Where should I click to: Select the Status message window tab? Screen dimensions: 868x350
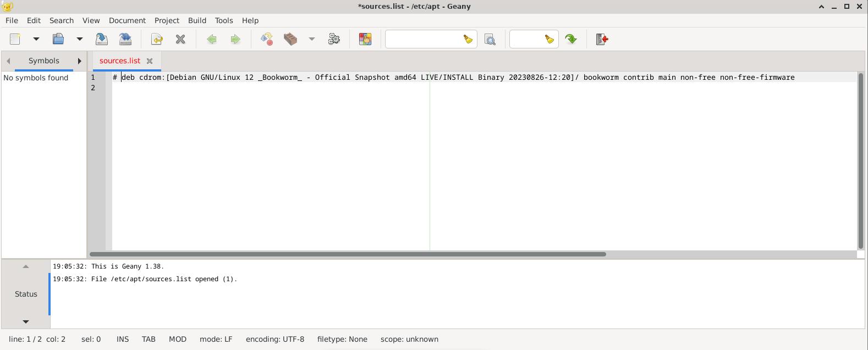click(26, 294)
